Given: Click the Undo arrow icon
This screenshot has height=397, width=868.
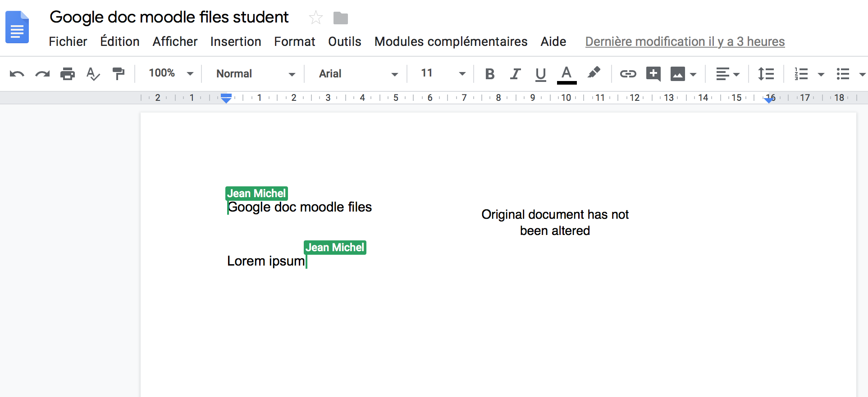Looking at the screenshot, I should coord(17,74).
